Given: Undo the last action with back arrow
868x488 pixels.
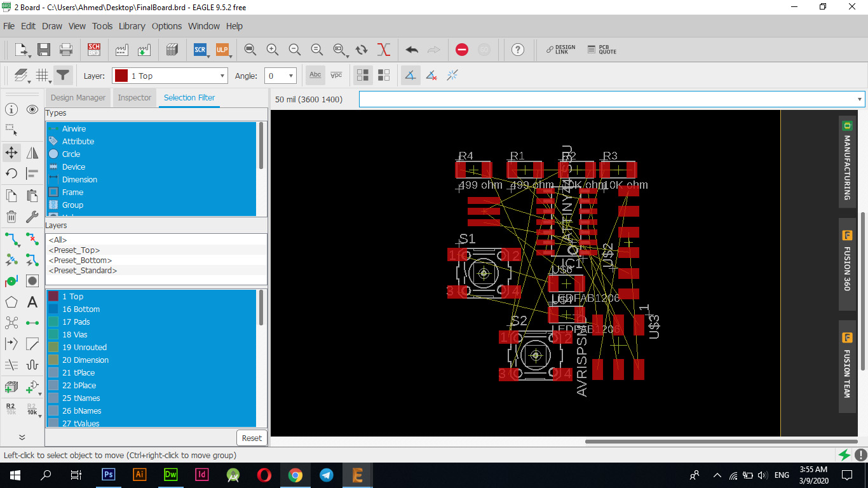Looking at the screenshot, I should (412, 50).
